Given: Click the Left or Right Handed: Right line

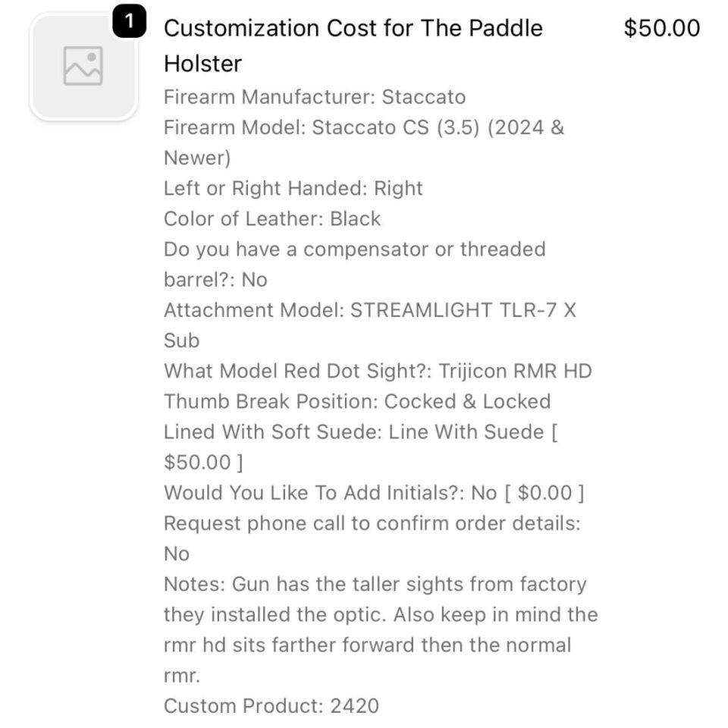Looking at the screenshot, I should coord(293,188).
